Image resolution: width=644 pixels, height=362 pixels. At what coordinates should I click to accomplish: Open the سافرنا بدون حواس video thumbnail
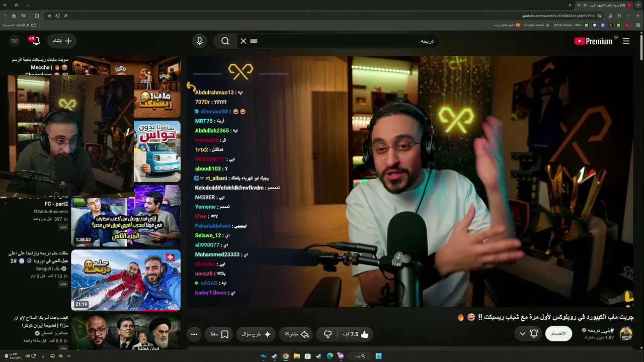pyautogui.click(x=157, y=151)
